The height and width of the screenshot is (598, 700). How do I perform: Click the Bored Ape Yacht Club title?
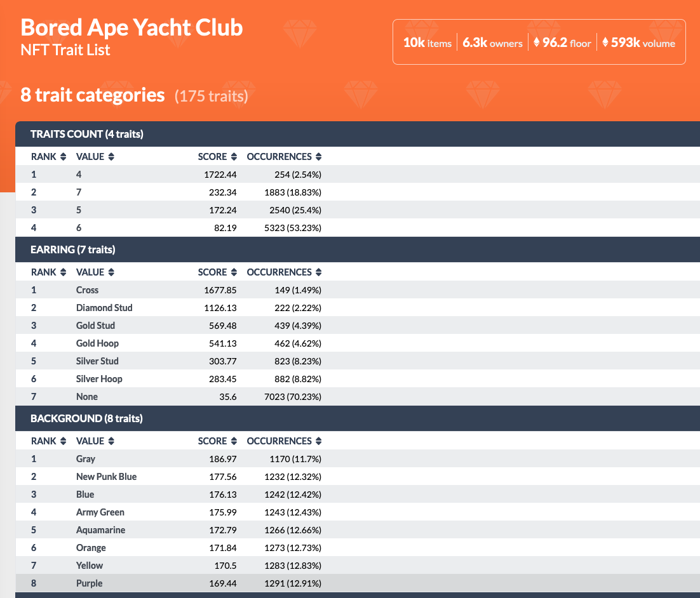click(x=131, y=27)
